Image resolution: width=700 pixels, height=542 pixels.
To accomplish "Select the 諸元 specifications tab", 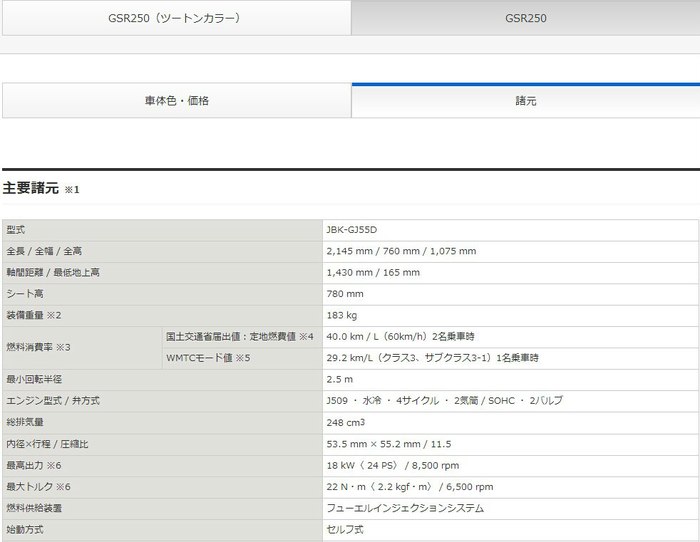I will (x=525, y=101).
